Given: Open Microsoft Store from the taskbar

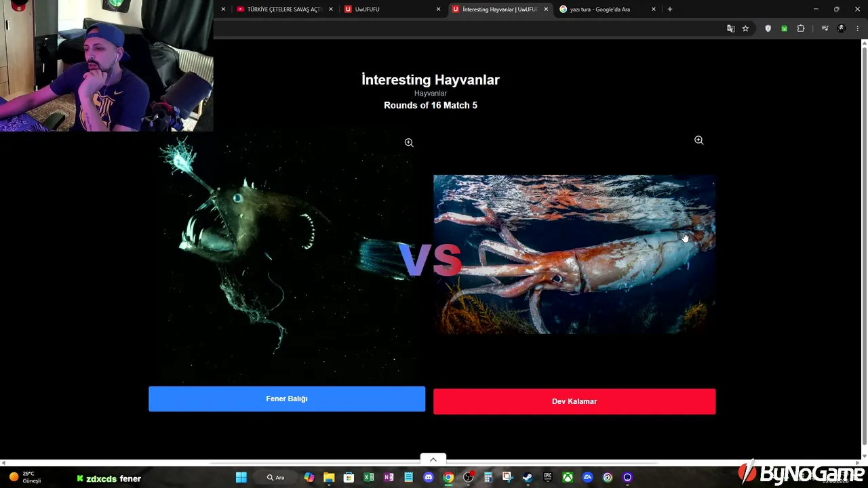Looking at the screenshot, I should click(349, 478).
